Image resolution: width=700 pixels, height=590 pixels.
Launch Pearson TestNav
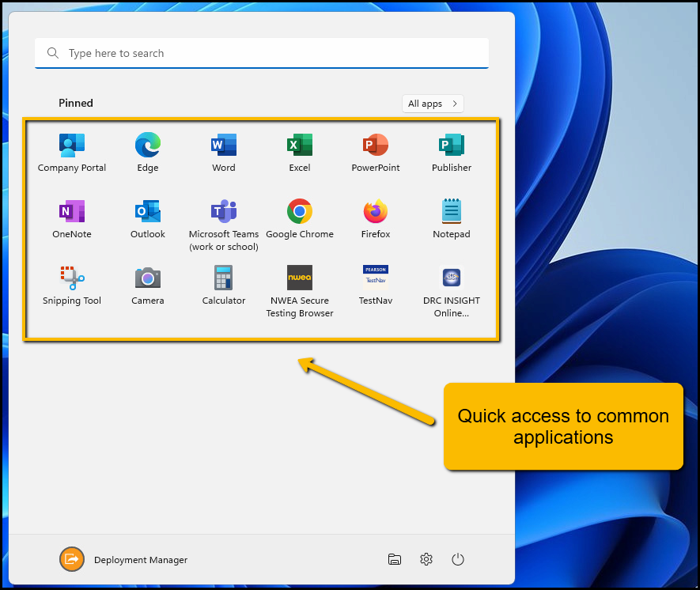coord(376,286)
